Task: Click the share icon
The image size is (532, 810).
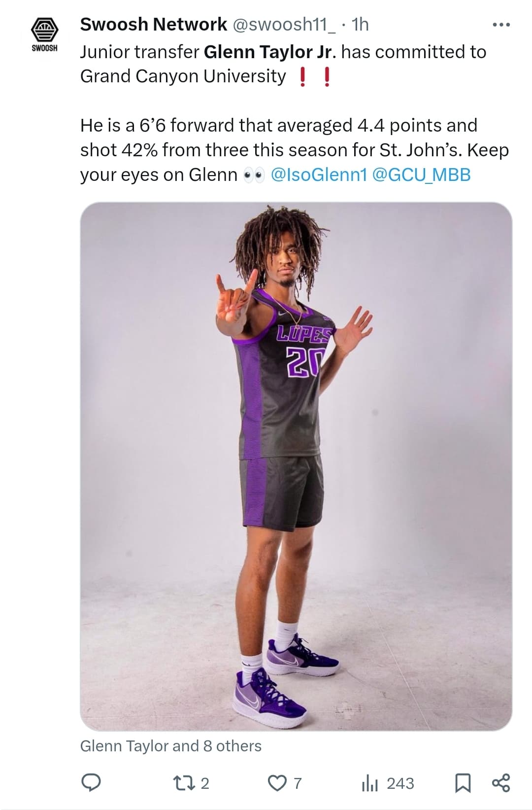Action: 501,783
